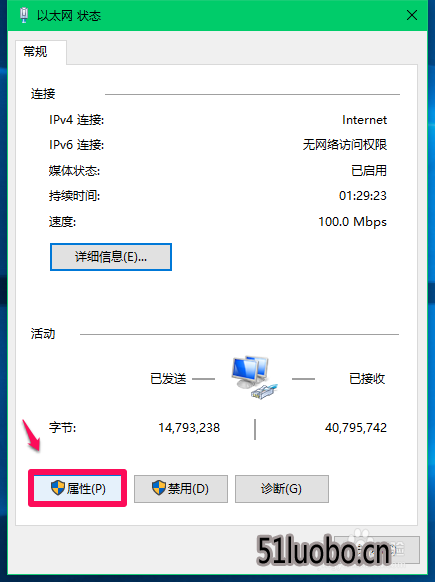Click the 媒体状态 已启用 value

pos(369,170)
